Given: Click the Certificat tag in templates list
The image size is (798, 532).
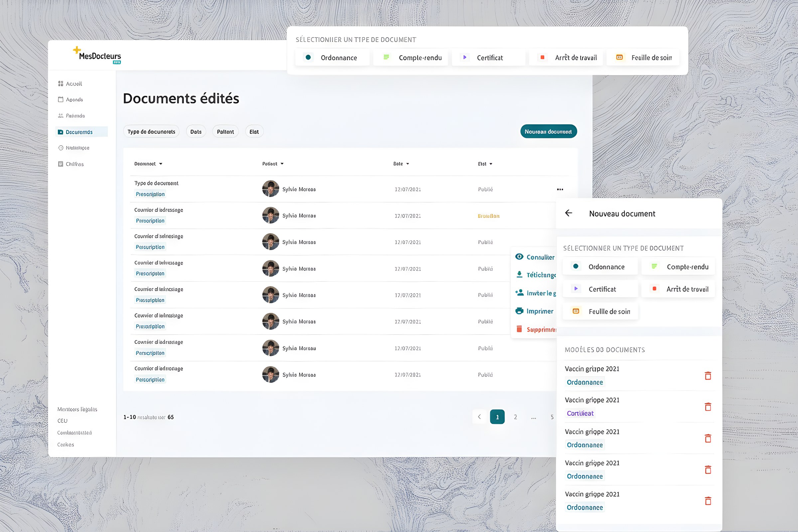Looking at the screenshot, I should [x=580, y=413].
